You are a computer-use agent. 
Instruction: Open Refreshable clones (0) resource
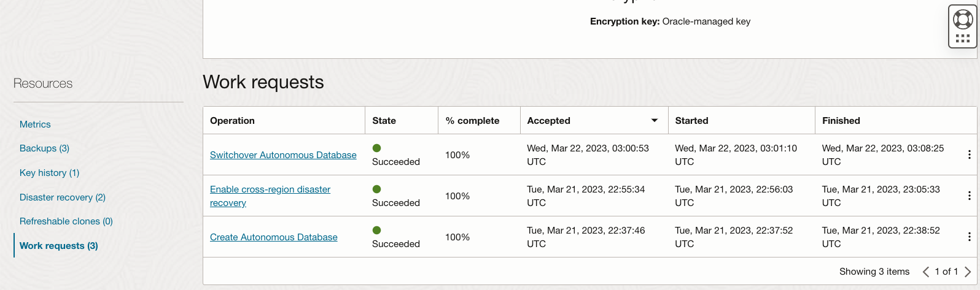click(66, 221)
